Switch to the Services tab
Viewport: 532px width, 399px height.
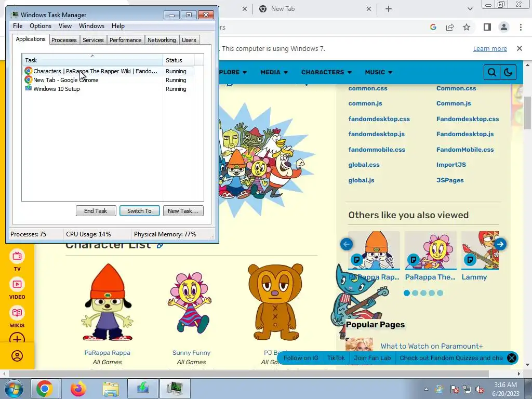coord(93,40)
